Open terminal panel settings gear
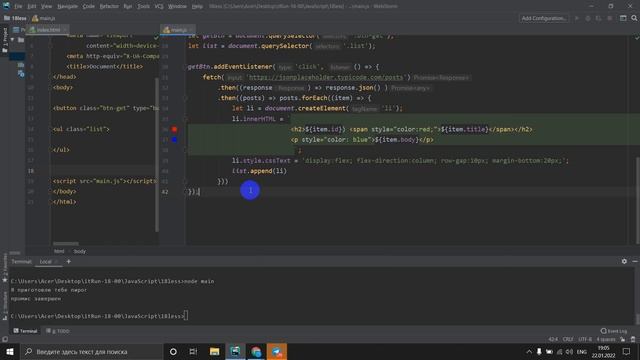640x360 pixels. pos(624,261)
